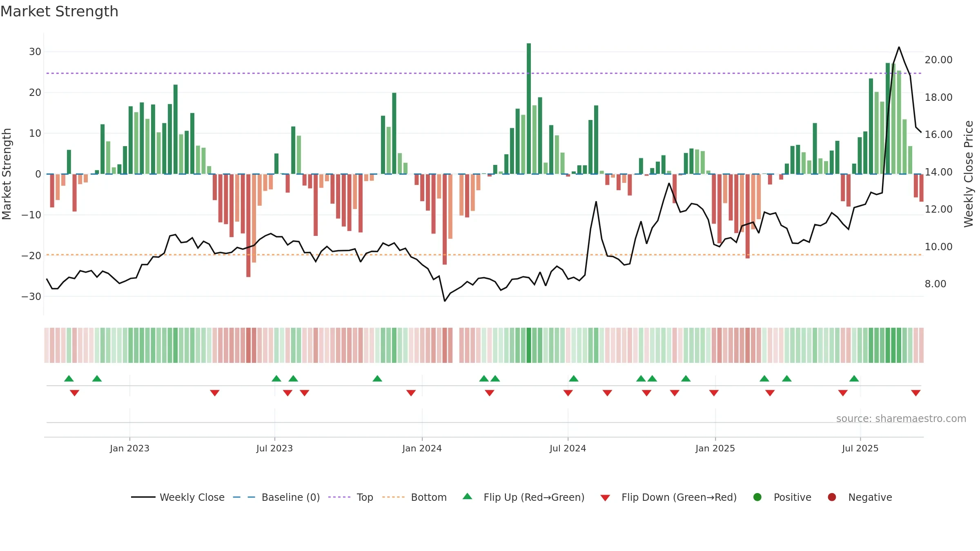Click the purple dotted Top threshold line

(484, 73)
